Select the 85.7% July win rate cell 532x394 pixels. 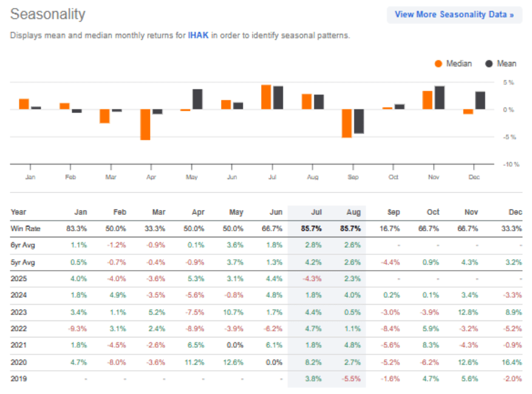[x=312, y=229]
